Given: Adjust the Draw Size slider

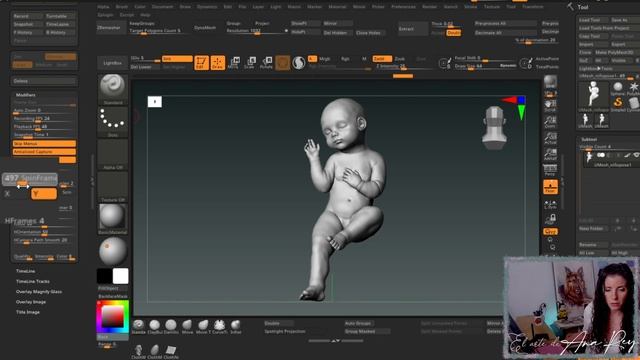Looking at the screenshot, I should coord(485,66).
